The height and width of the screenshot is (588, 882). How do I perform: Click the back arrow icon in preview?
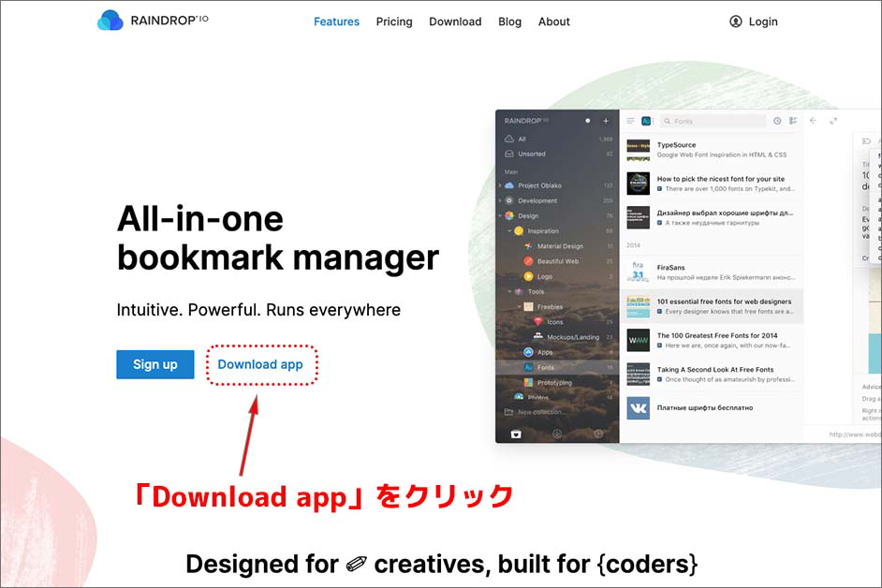point(813,121)
